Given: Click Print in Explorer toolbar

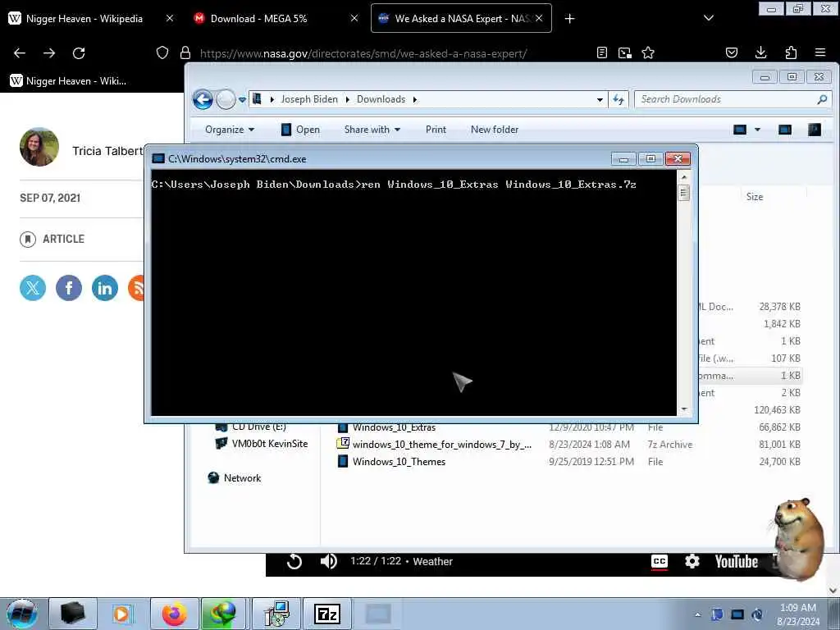Looking at the screenshot, I should [x=436, y=130].
